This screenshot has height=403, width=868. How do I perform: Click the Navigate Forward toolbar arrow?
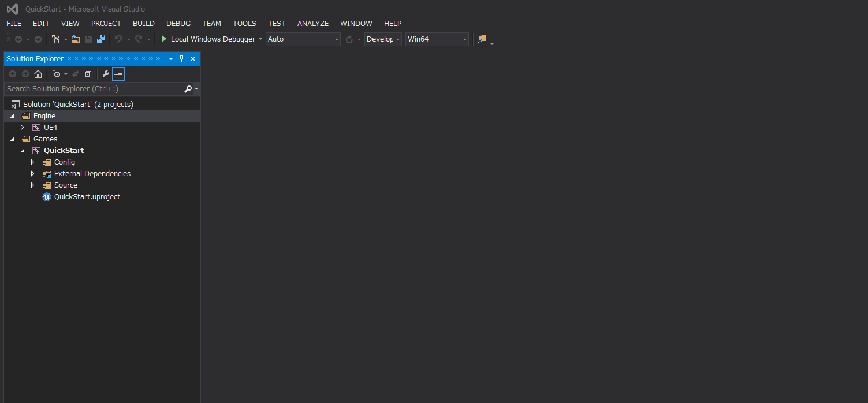(x=38, y=39)
